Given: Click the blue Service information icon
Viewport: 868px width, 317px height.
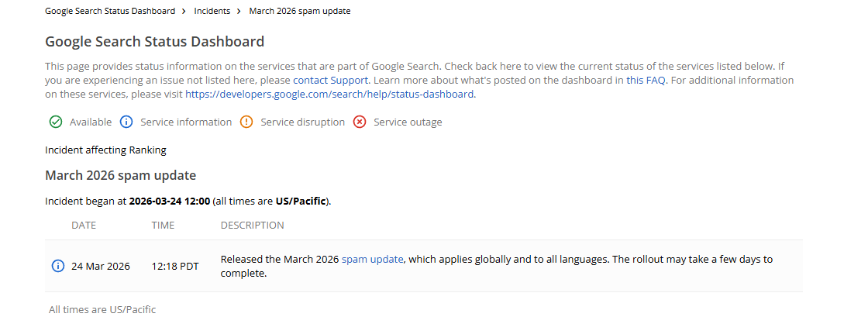Looking at the screenshot, I should (x=126, y=122).
